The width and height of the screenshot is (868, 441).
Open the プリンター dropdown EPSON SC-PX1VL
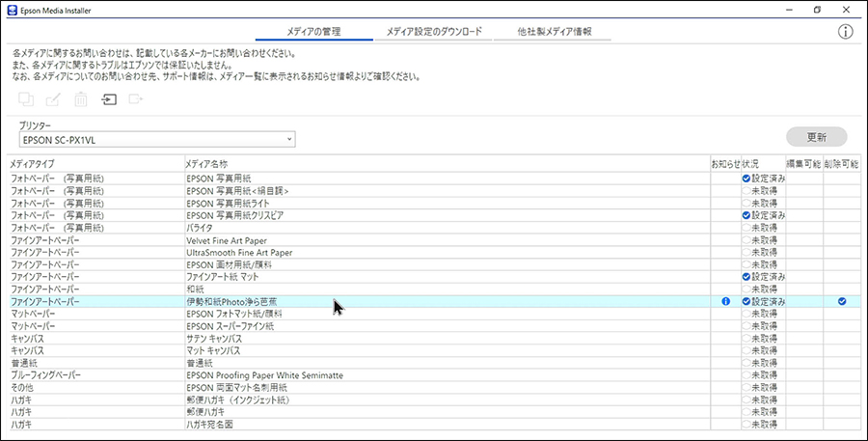coord(157,140)
